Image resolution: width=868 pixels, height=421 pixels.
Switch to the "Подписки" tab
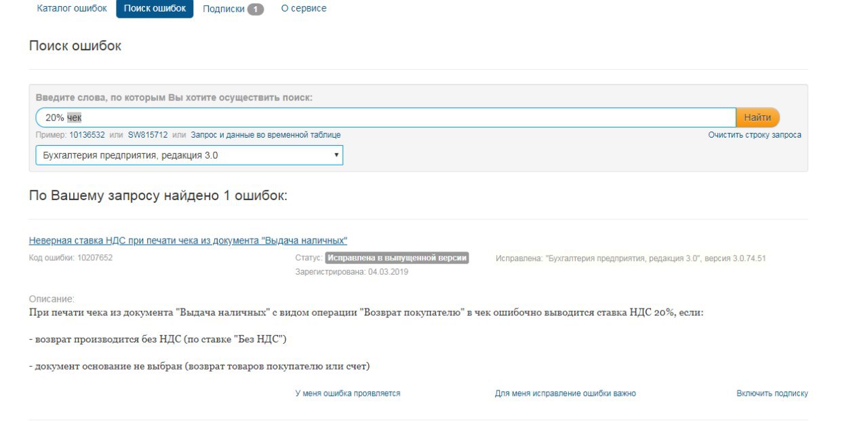pyautogui.click(x=224, y=9)
